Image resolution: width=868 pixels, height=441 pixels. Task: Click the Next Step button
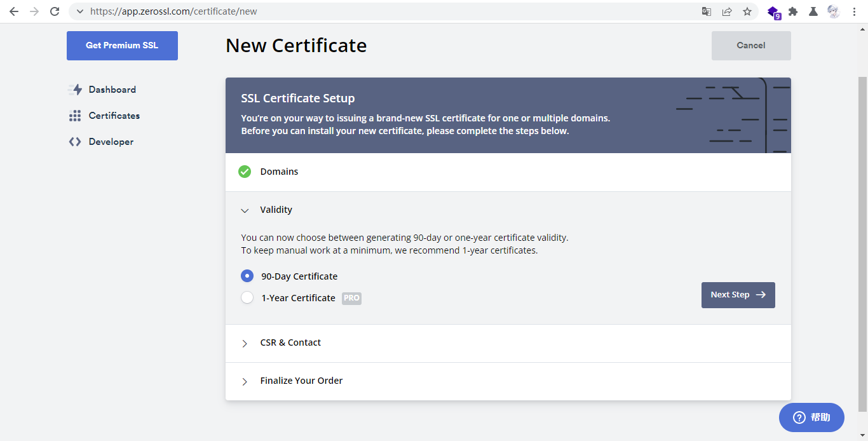click(738, 295)
